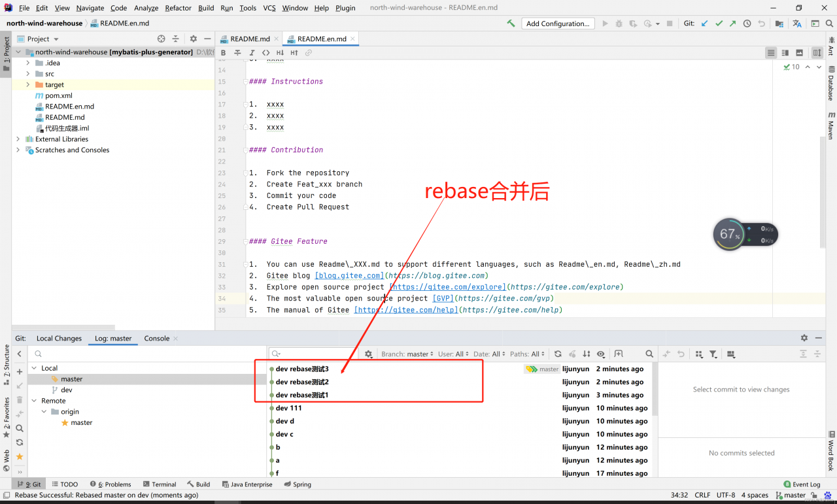Click Git Update Project blue arrow
This screenshot has width=837, height=504.
(x=704, y=24)
